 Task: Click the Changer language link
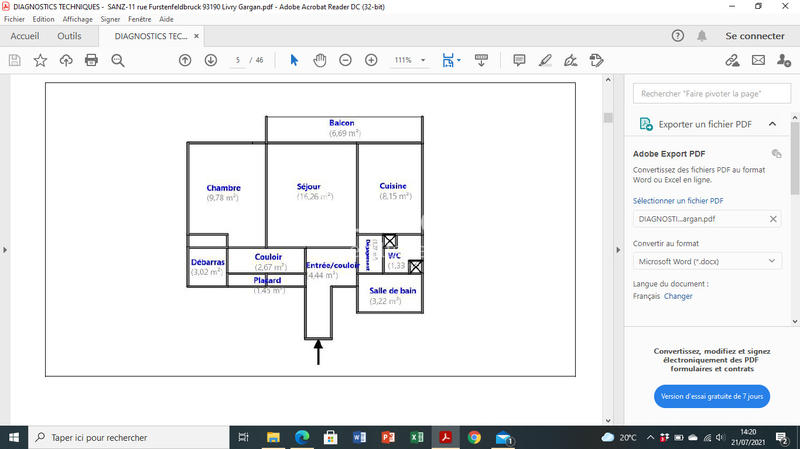678,296
